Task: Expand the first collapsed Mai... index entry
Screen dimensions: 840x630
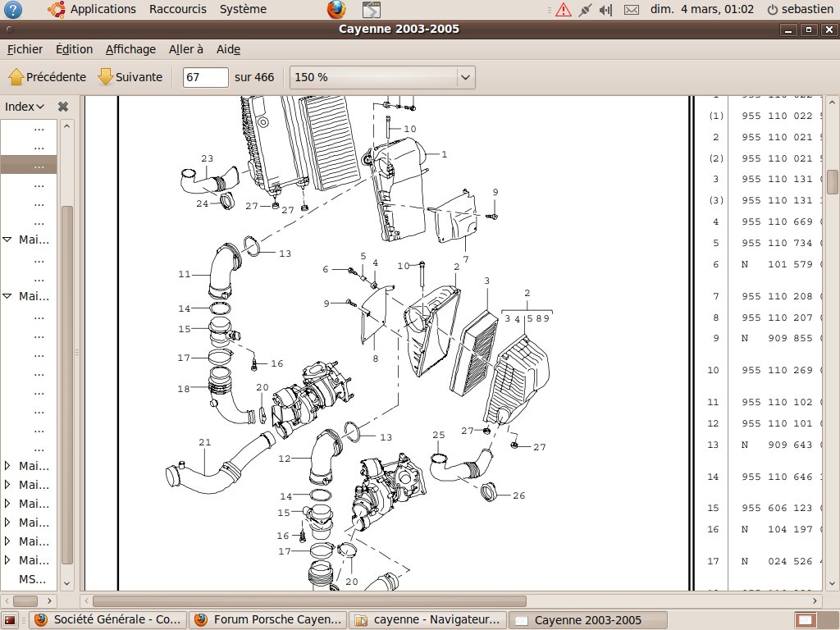Action: 7,466
